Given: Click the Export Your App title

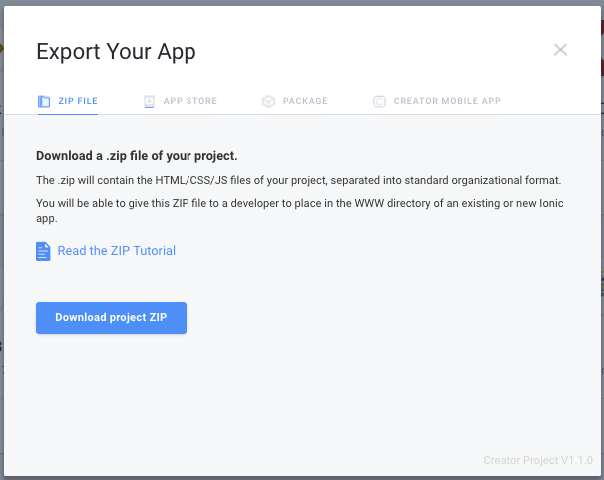Looking at the screenshot, I should click(116, 52).
